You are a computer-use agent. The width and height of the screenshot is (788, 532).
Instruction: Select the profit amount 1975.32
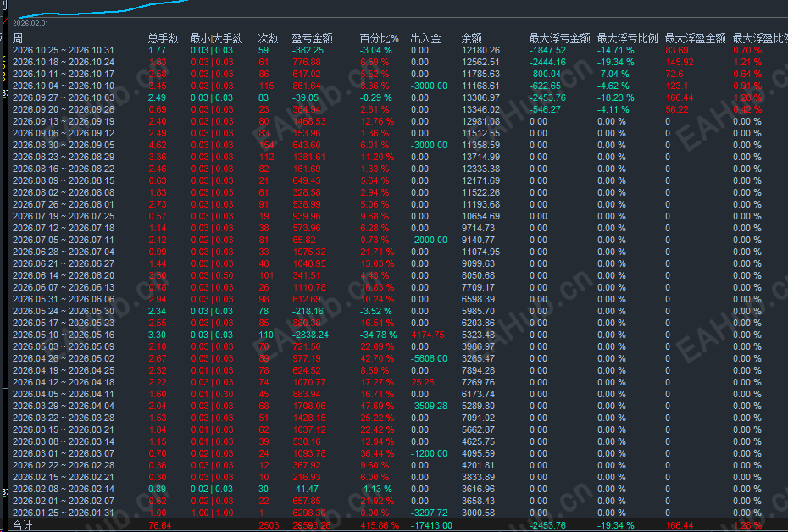[x=309, y=252]
